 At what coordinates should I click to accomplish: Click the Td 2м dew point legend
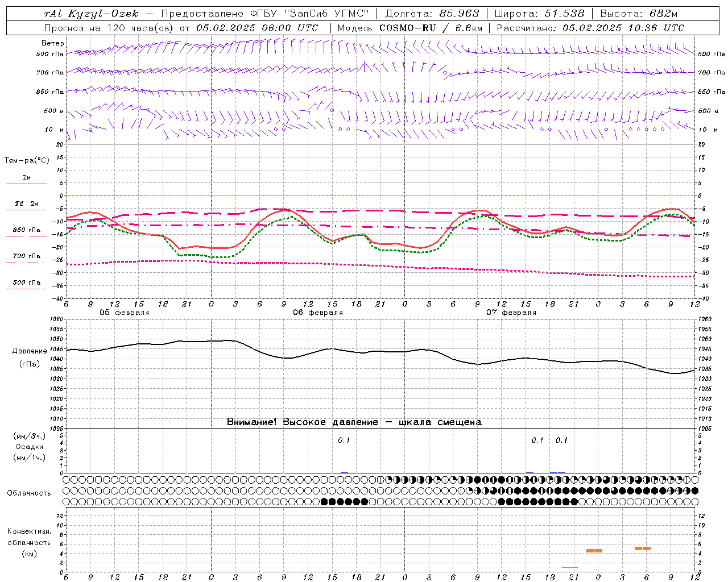coord(26,203)
